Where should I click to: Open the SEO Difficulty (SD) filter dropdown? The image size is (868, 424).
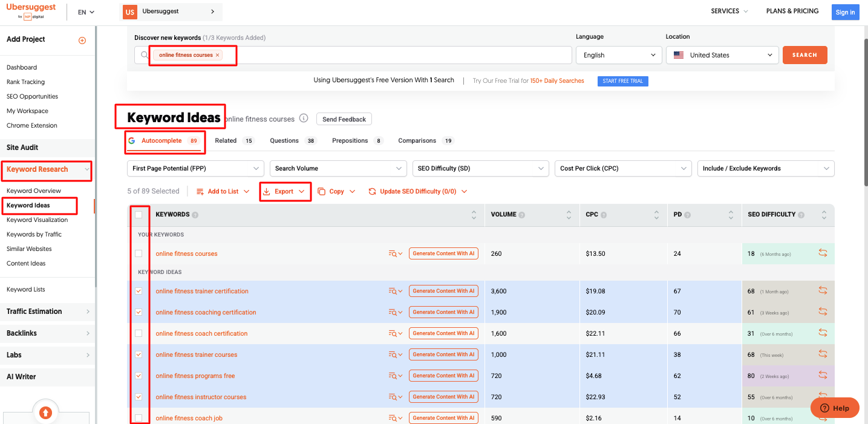coord(481,168)
